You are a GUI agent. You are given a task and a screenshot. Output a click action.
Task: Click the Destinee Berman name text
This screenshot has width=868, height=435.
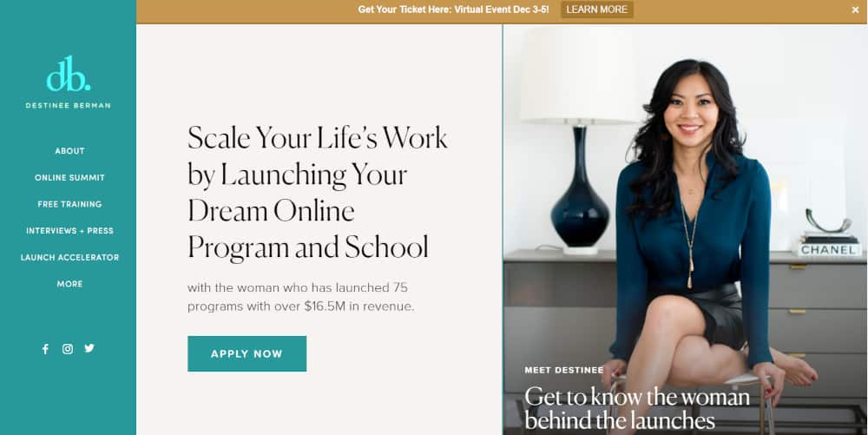tap(68, 105)
